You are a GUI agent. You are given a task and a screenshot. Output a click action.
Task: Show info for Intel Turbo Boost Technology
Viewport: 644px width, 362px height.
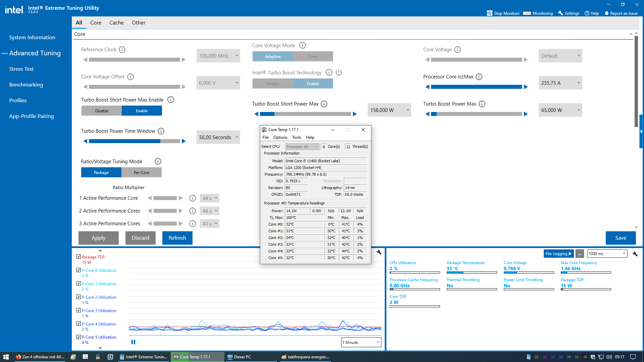329,72
